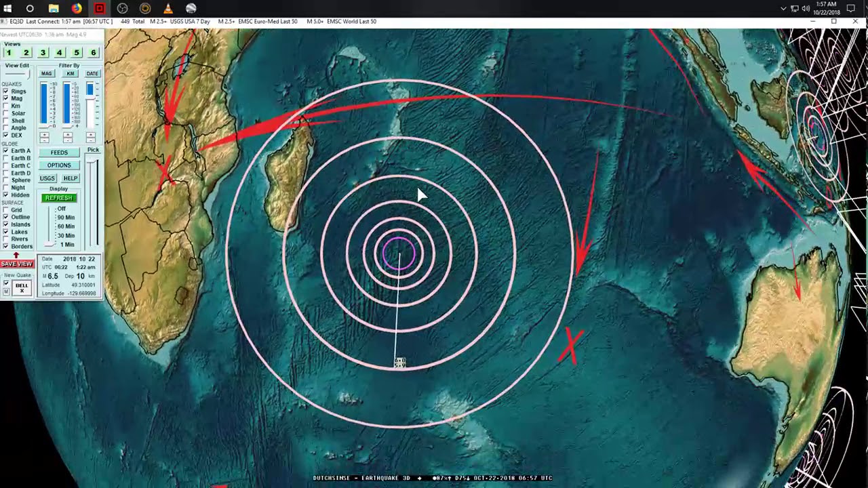Screen dimensions: 868x488
Task: Toggle the Borders surface checkbox
Action: tap(6, 247)
